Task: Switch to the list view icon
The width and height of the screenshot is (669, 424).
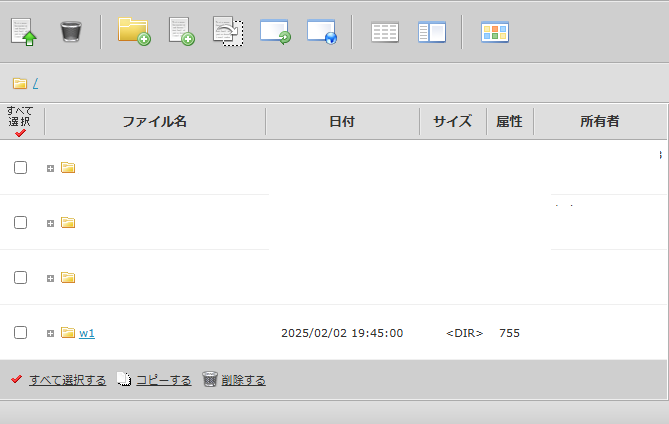Action: pyautogui.click(x=385, y=32)
